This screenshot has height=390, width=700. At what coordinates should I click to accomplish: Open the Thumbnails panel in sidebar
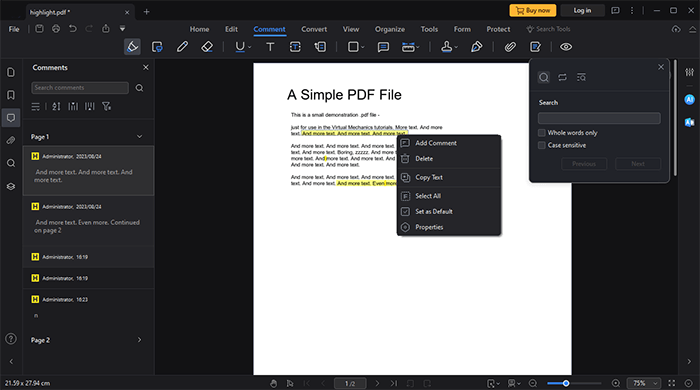(11, 72)
